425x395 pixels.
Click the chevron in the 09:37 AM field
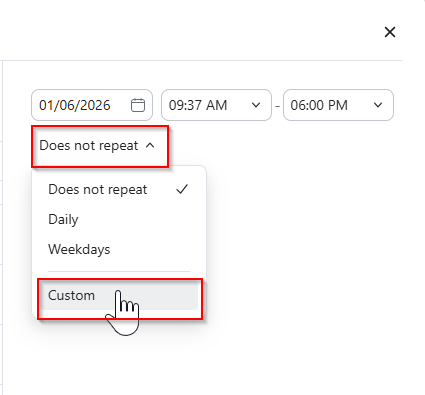256,105
